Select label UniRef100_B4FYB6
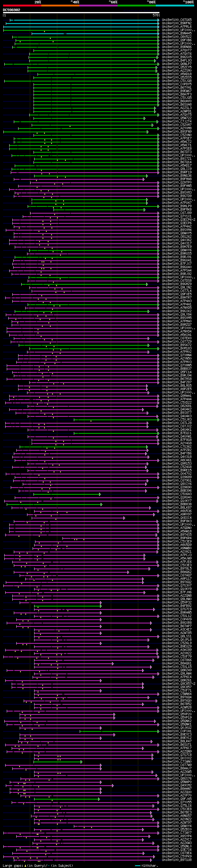The height and width of the screenshot is (868, 197). point(177,454)
